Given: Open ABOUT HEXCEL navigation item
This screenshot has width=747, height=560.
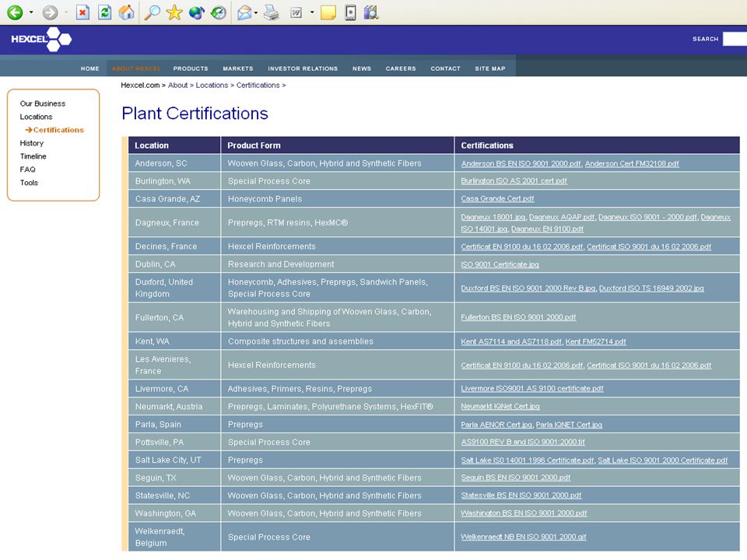Looking at the screenshot, I should pos(136,68).
